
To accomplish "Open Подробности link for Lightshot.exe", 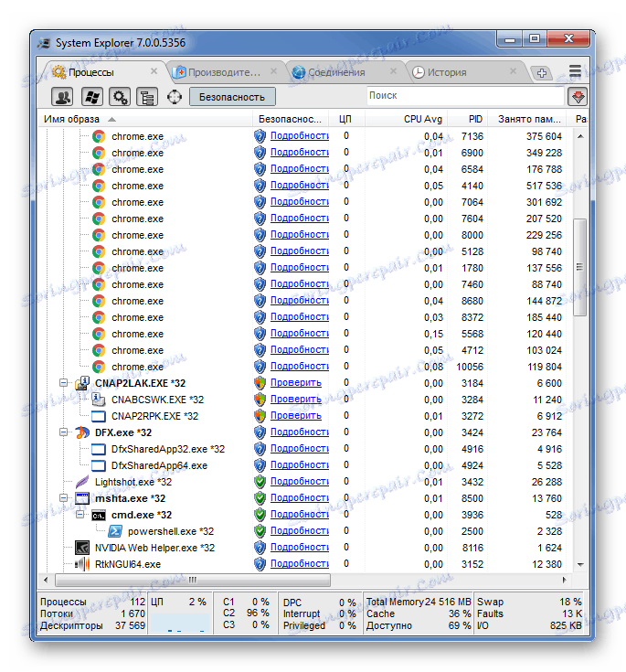I will click(x=300, y=481).
